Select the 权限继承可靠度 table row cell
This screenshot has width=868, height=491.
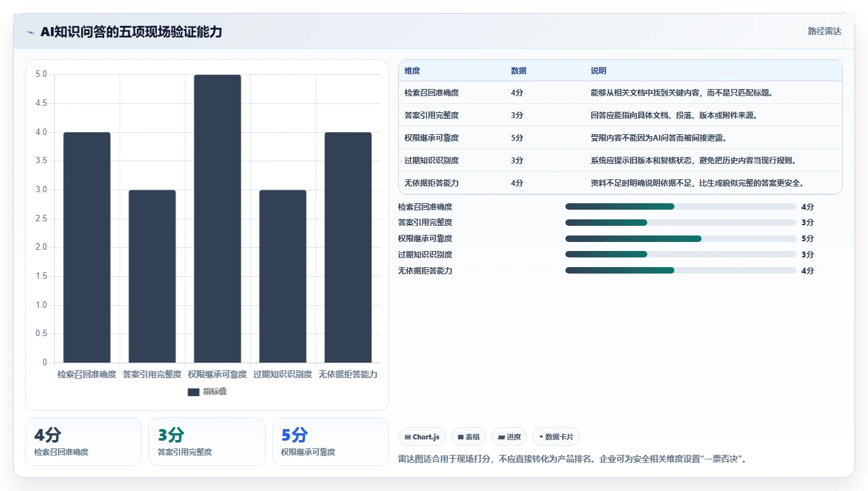[x=432, y=138]
